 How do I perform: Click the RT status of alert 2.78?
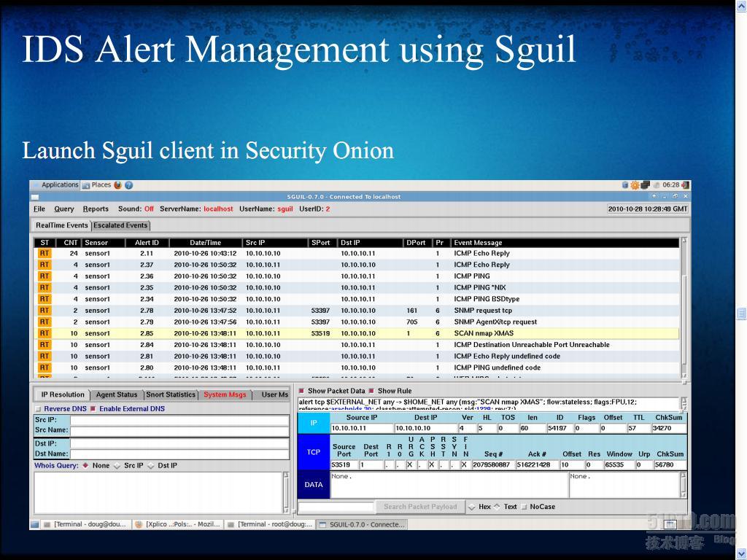(x=44, y=311)
